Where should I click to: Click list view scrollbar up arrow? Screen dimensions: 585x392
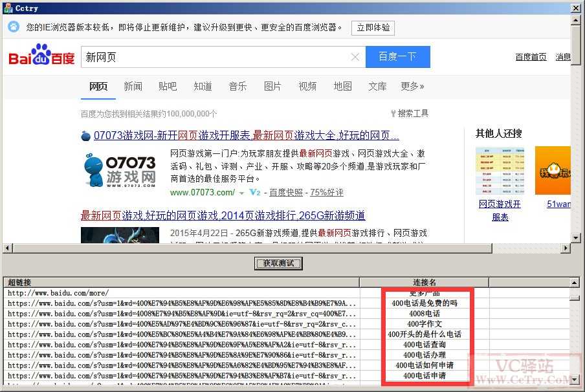point(575,283)
